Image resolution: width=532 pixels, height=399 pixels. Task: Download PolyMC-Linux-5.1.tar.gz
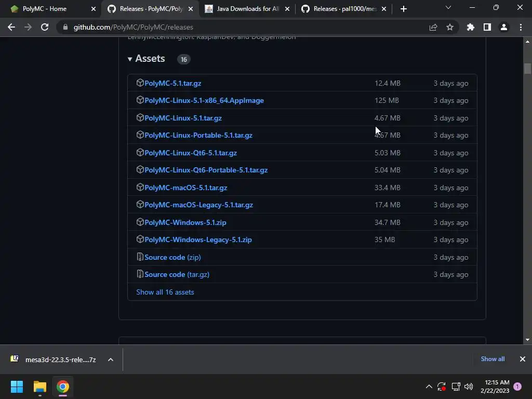click(183, 118)
